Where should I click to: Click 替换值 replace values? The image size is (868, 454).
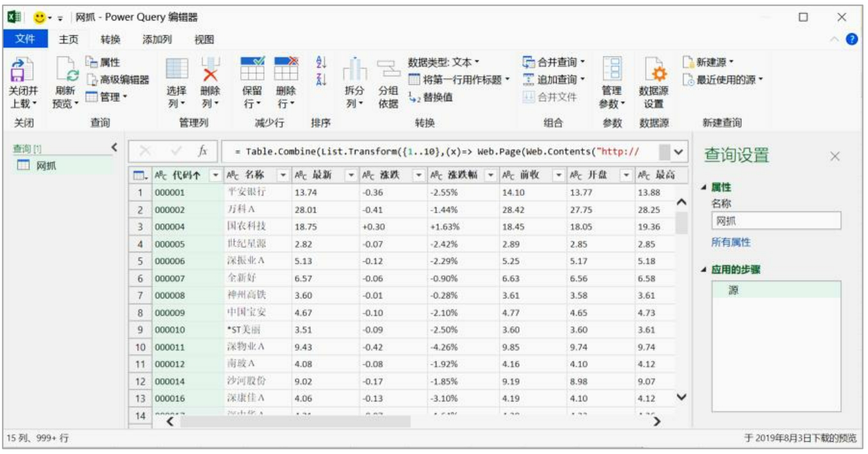430,97
